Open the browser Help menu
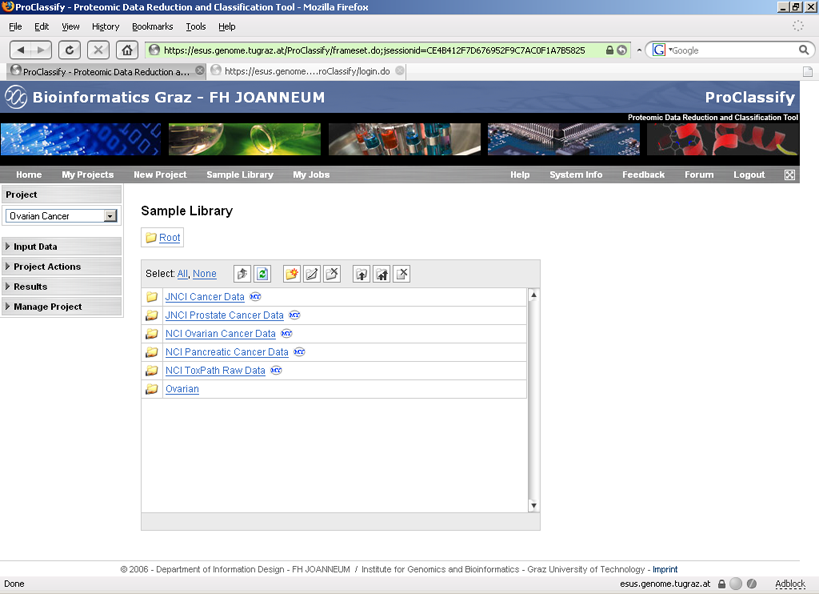The height and width of the screenshot is (594, 819). 227,27
